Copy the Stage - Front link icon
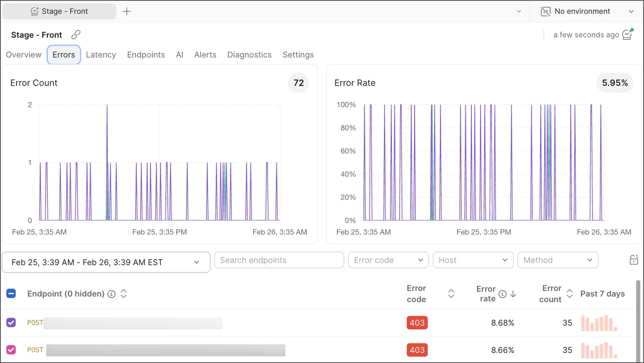 point(76,35)
